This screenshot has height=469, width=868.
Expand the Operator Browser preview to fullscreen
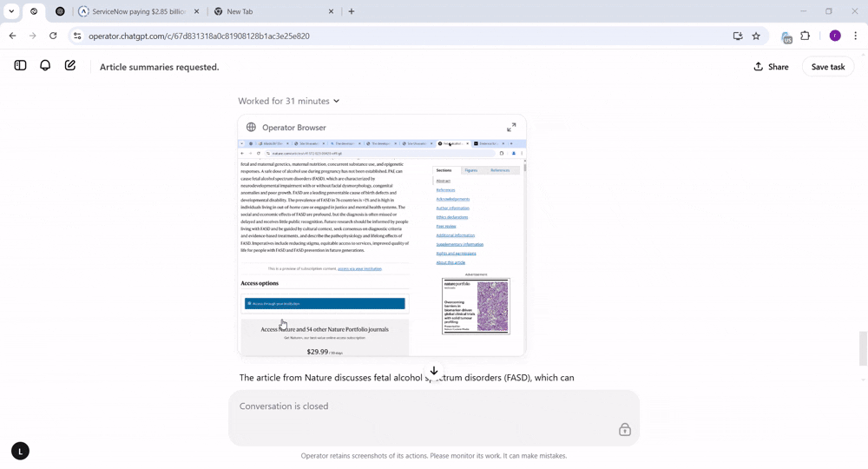[511, 128]
